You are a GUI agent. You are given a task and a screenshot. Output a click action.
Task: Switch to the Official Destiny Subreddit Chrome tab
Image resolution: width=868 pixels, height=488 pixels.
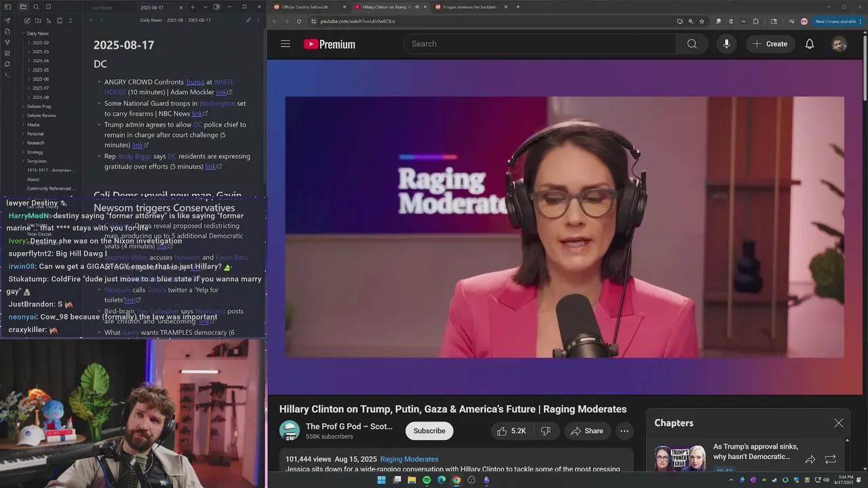311,7
